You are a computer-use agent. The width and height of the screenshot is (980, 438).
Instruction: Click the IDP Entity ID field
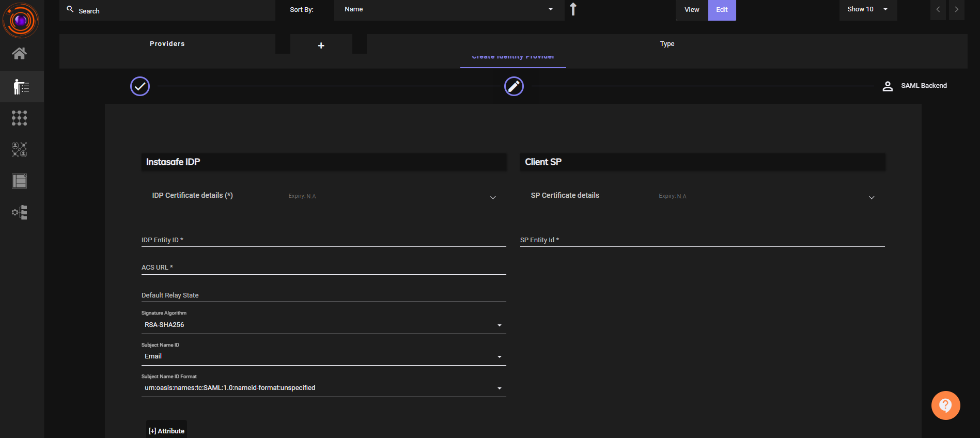324,240
